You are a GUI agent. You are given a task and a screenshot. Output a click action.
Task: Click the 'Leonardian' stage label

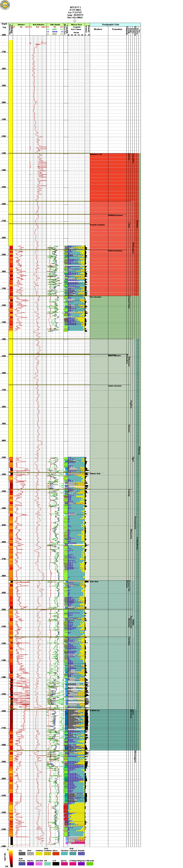(x=133, y=158)
